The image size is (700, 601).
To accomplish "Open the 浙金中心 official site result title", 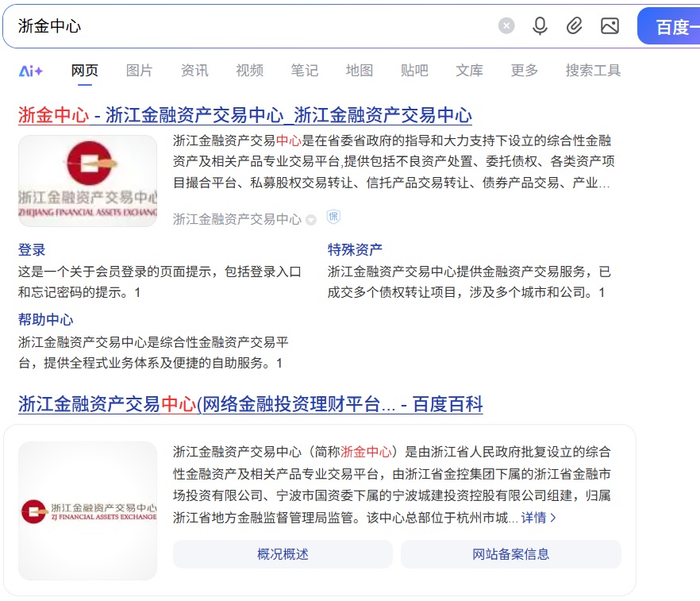I will pyautogui.click(x=244, y=115).
